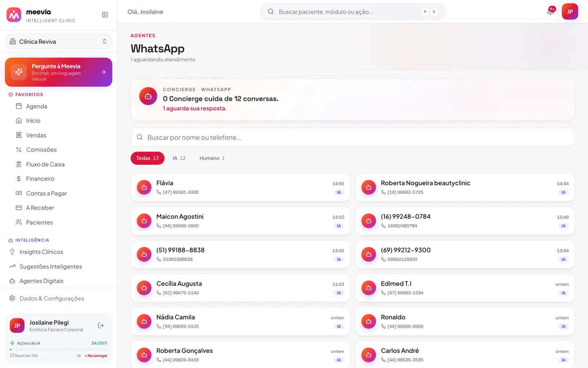Open Ronaldo's conversation
Screen dimensions: 588x368
[x=465, y=321]
